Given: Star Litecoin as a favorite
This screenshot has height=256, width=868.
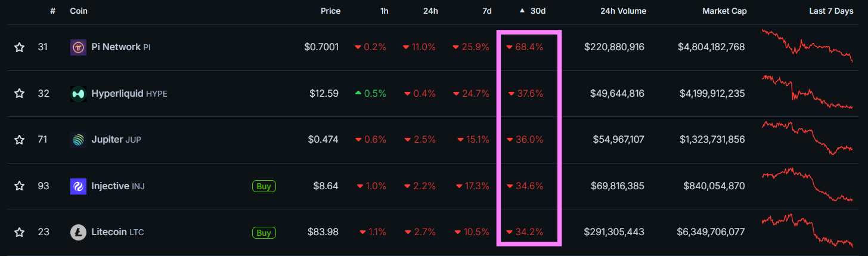Looking at the screenshot, I should [x=19, y=232].
